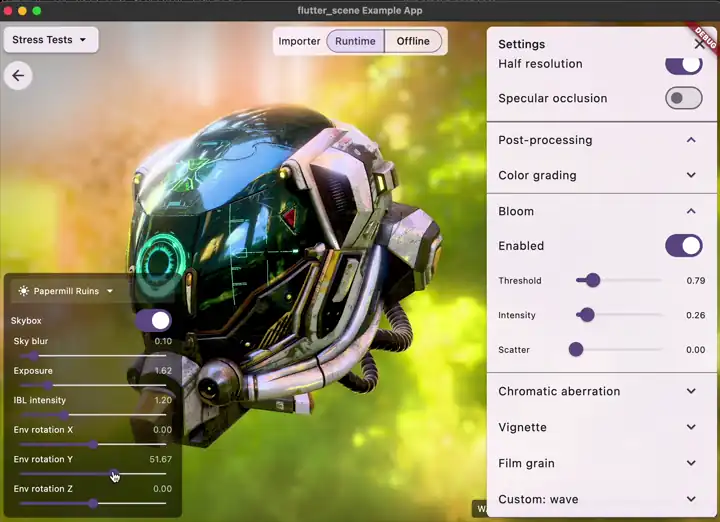Open the Stress Tests dropdown
This screenshot has height=522, width=720.
(x=51, y=40)
